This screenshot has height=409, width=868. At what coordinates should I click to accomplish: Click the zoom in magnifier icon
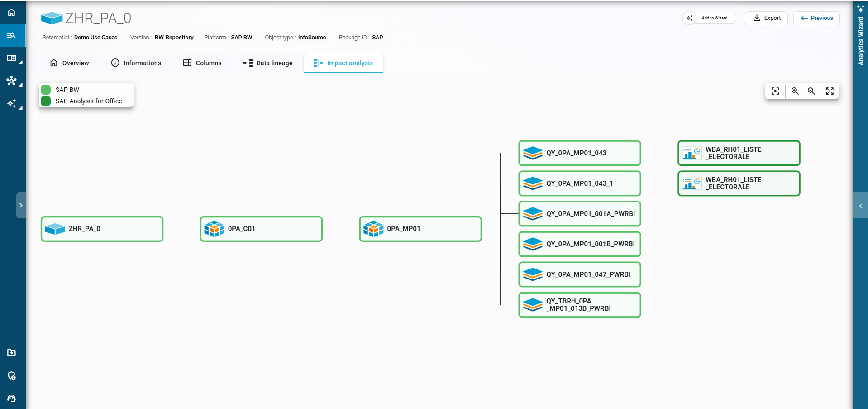click(x=795, y=91)
